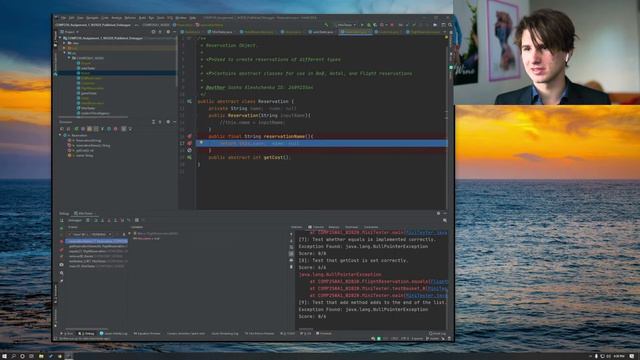Open Search Everywhere magnifier icon

[450, 25]
